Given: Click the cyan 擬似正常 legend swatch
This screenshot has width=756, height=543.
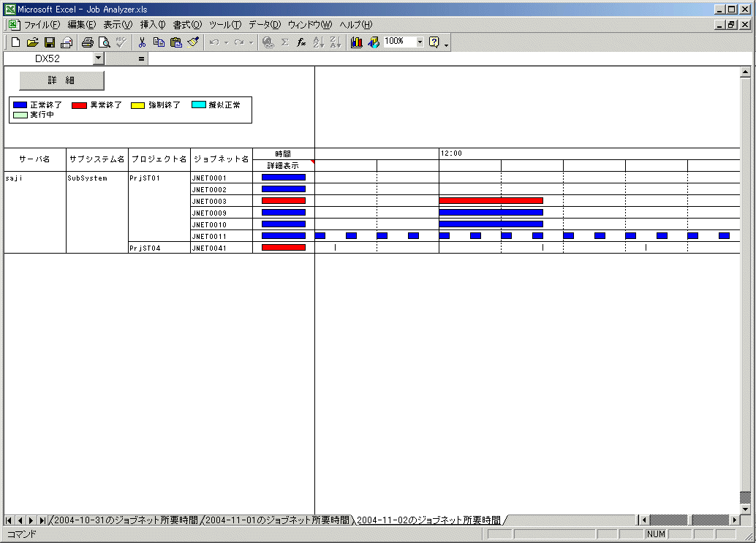Looking at the screenshot, I should (199, 105).
